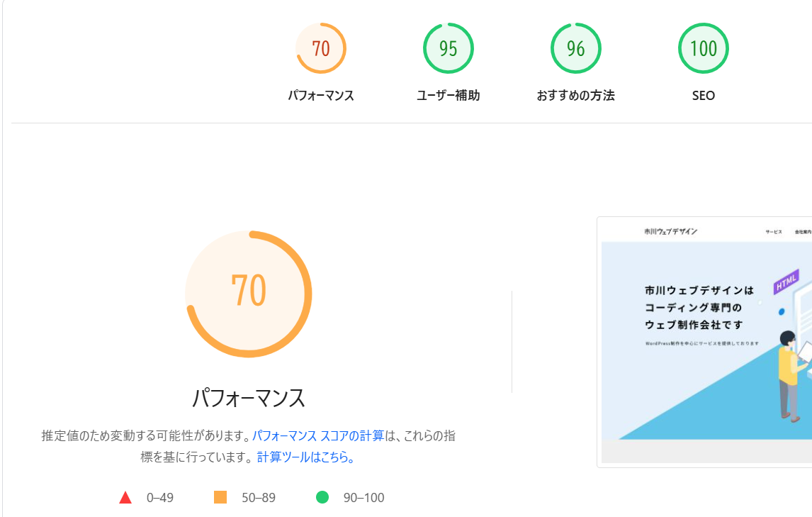This screenshot has height=517, width=812.
Task: Open the パフォーマンス スコアの計算 link
Action: click(318, 435)
